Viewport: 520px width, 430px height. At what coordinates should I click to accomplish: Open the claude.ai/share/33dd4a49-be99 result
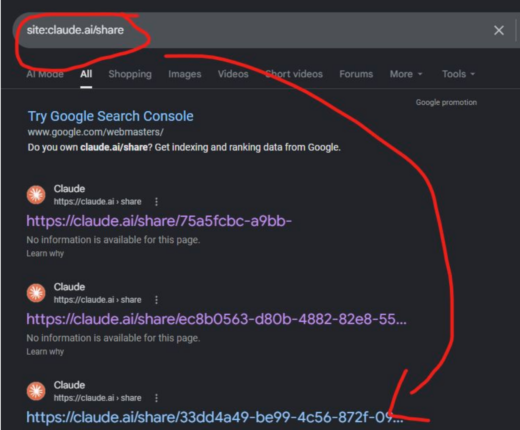[x=215, y=417]
